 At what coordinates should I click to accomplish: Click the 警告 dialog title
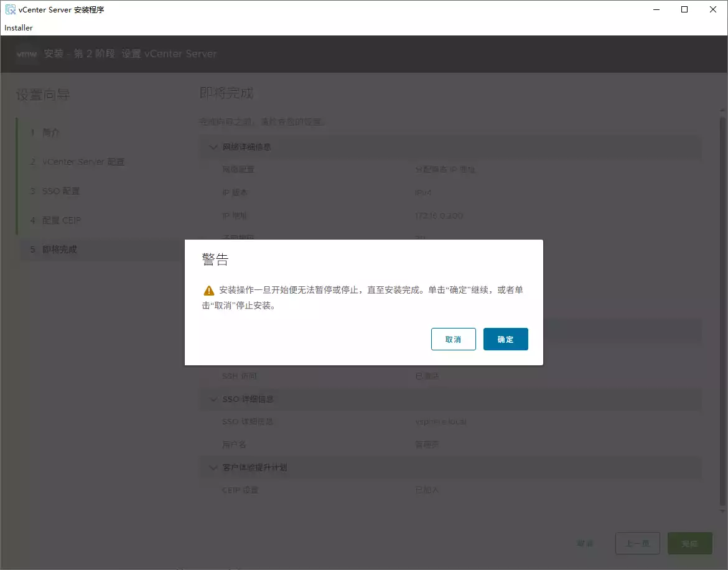pos(215,259)
